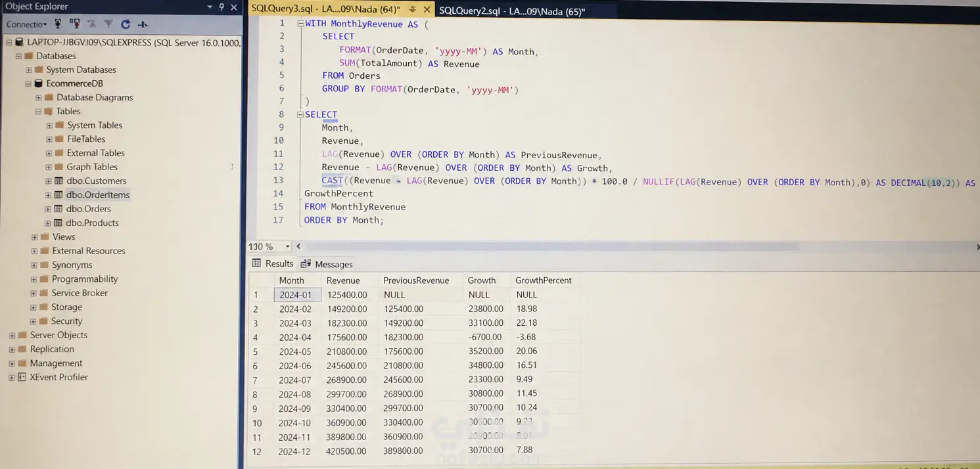Screen dimensions: 980x469
Task: Collapse the EcommerceDB database node
Action: 28,83
